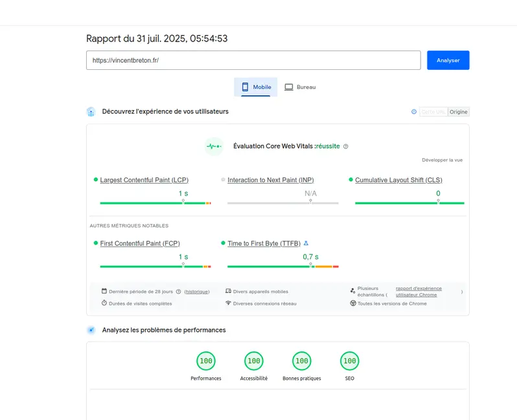This screenshot has height=420, width=517.
Task: Open Interaction to Next Paint (INP) link
Action: 270,180
